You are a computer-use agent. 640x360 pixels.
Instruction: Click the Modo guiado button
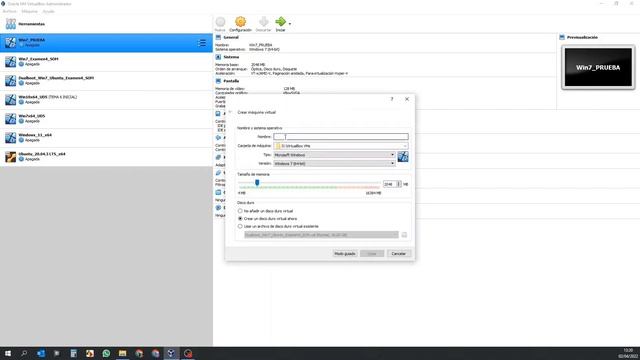coord(345,253)
